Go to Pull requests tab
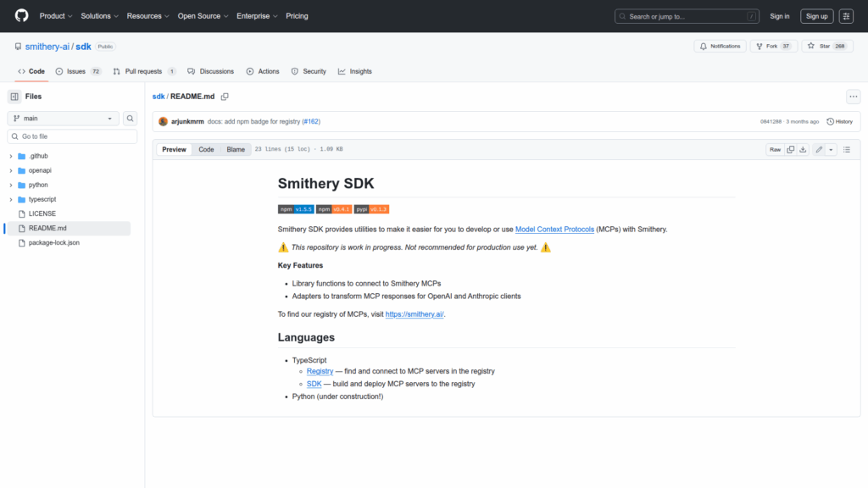Screen dimensions: 868x488 click(143, 71)
